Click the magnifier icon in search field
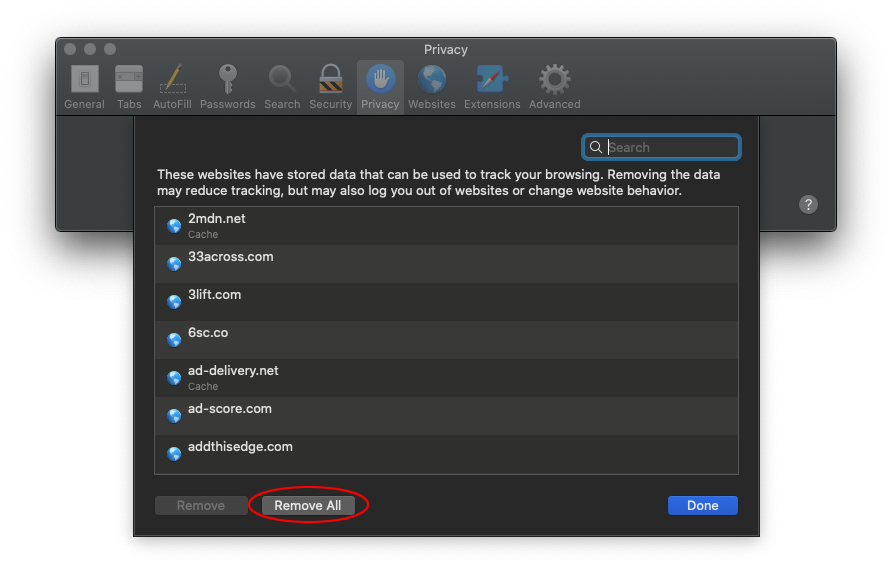The width and height of the screenshot is (892, 563). 595,147
